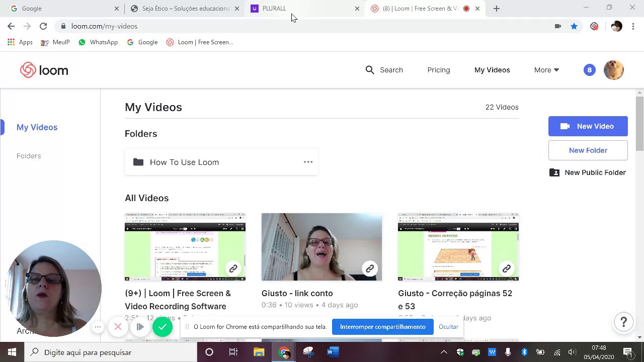The image size is (644, 362).
Task: Click the Loom camera bubble preview
Action: [54, 289]
